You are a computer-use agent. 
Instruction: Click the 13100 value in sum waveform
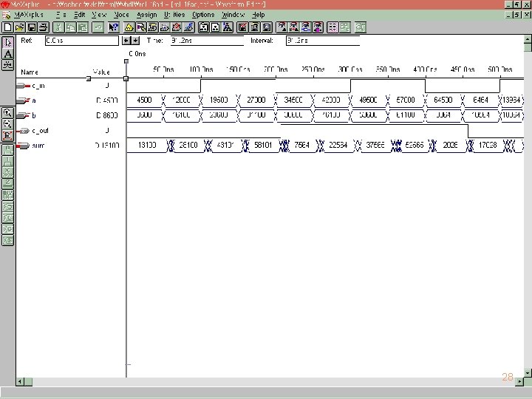coord(147,145)
